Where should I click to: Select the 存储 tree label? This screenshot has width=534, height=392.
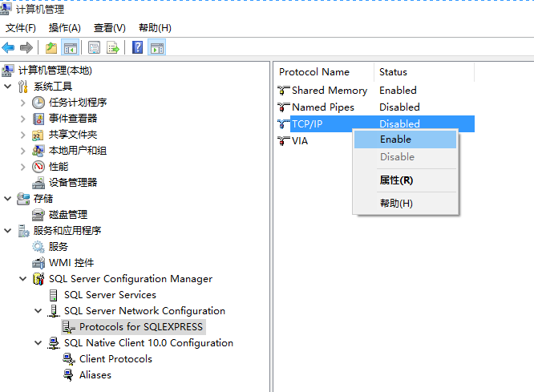coord(43,199)
